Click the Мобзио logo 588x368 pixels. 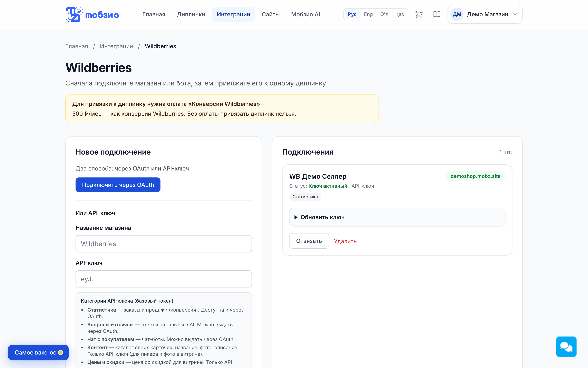(x=92, y=14)
